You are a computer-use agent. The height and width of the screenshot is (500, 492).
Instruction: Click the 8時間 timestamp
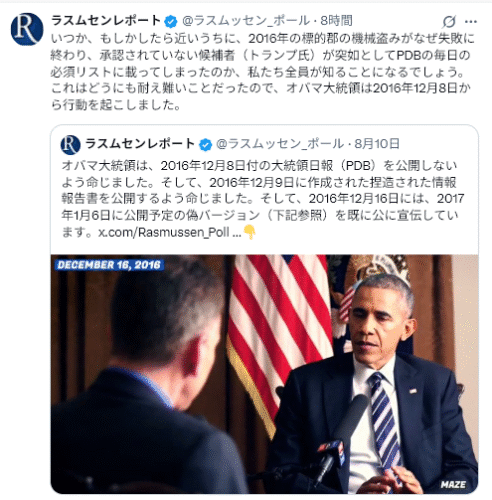336,21
